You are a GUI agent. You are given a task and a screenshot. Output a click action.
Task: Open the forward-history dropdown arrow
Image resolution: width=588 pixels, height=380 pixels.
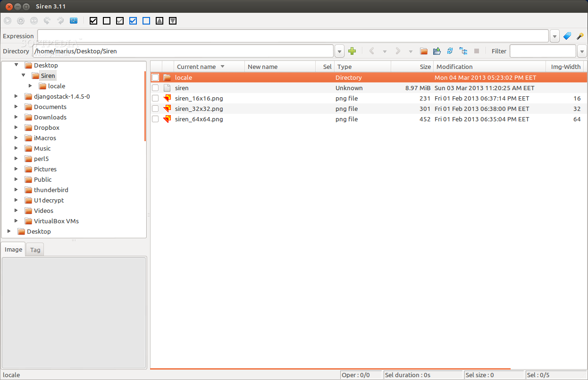point(411,51)
